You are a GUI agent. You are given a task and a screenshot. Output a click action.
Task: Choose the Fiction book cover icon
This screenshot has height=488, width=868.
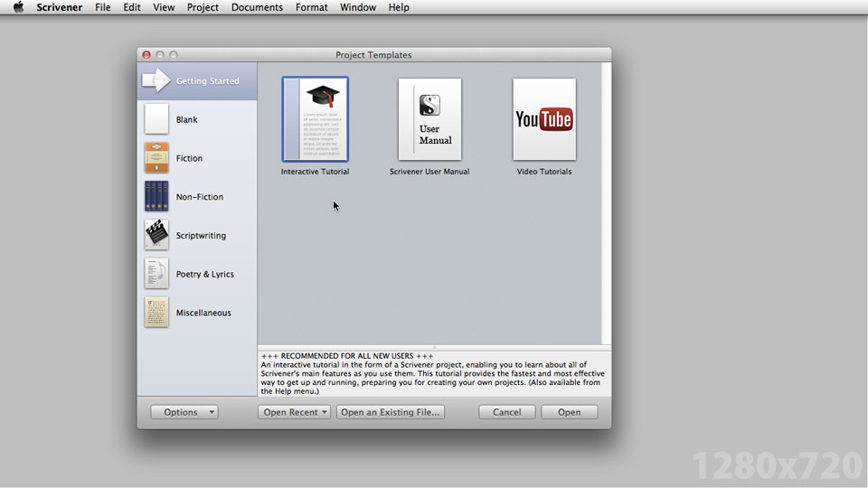pos(156,157)
